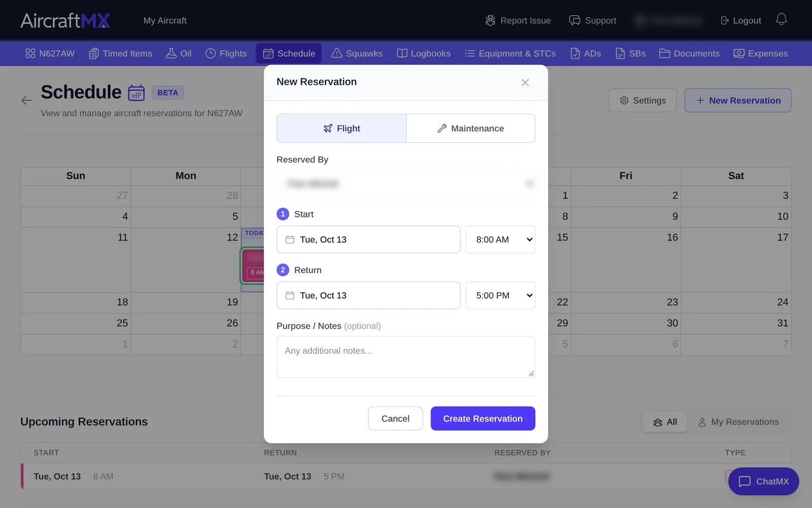Click the notification bell icon

point(781,19)
